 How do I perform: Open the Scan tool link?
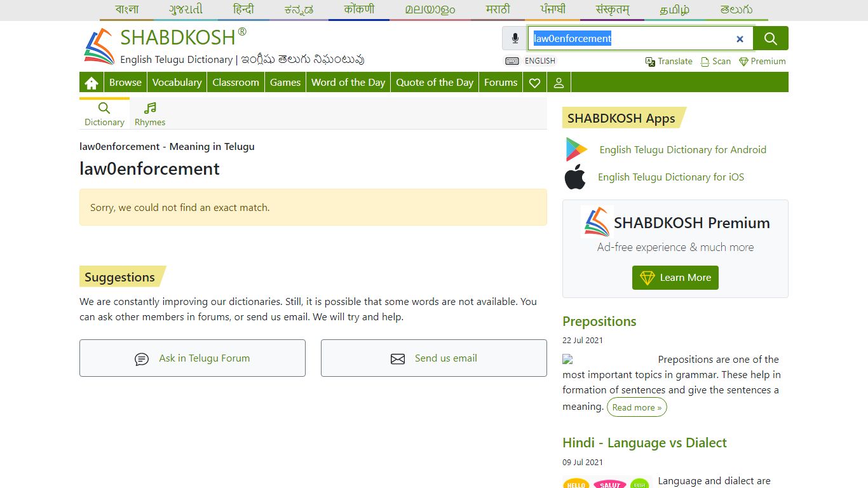715,62
